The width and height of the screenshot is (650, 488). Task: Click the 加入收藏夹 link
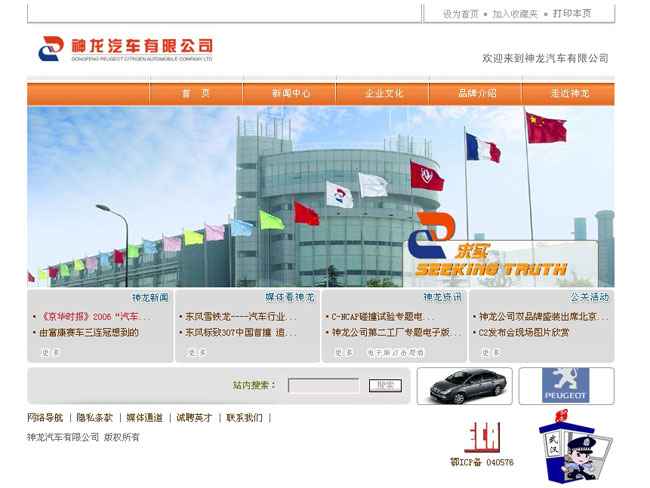tap(515, 14)
